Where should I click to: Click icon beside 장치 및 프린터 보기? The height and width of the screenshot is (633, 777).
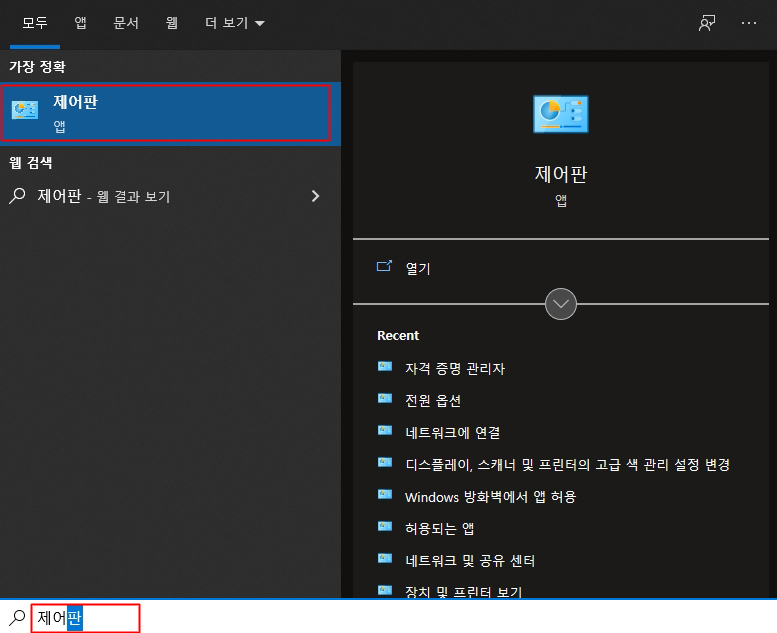(x=385, y=590)
